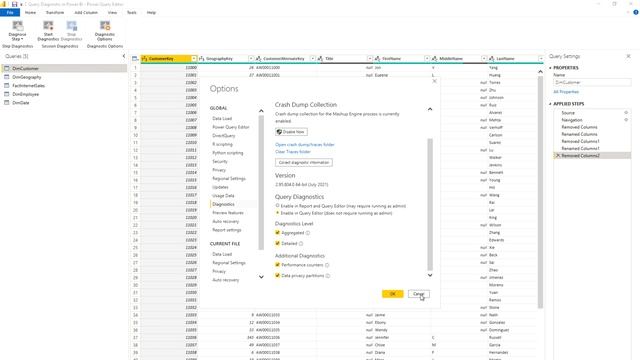Click data type icon of MiddleName column
This screenshot has width=640, height=360.
[x=435, y=59]
